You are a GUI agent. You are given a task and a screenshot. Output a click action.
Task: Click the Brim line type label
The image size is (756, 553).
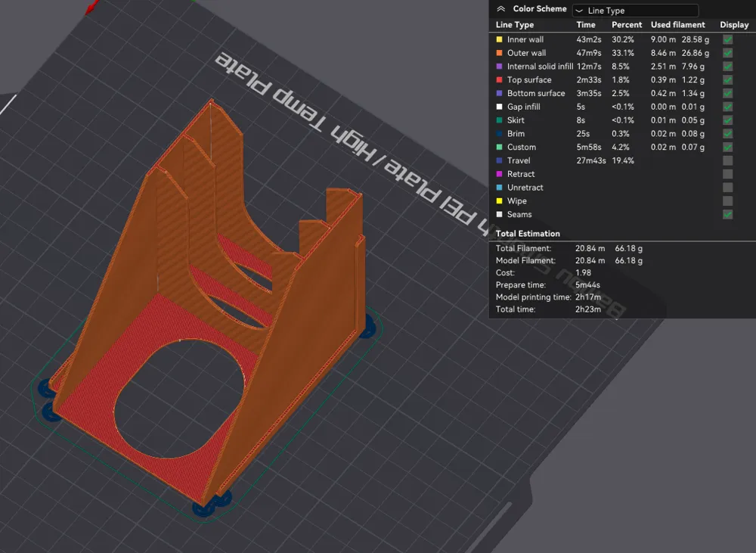point(516,134)
